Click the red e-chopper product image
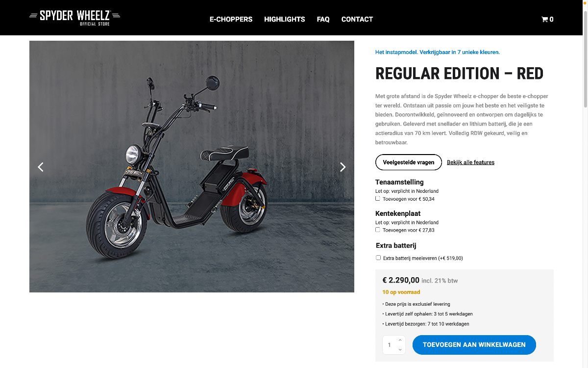This screenshot has height=368, width=588. click(x=192, y=166)
